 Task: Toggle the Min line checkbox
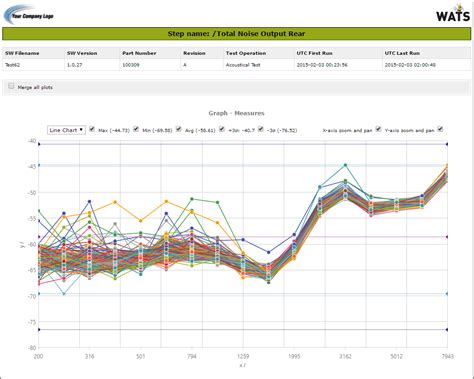click(x=136, y=129)
